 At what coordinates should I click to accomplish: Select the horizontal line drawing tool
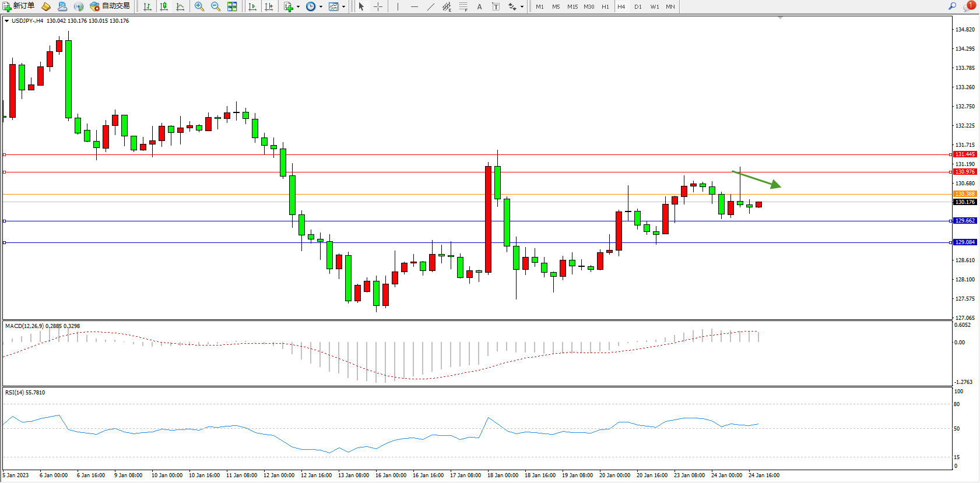(414, 6)
